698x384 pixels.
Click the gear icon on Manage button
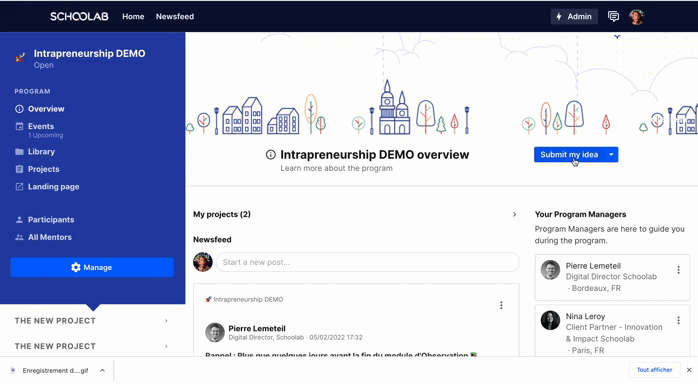[x=76, y=267]
